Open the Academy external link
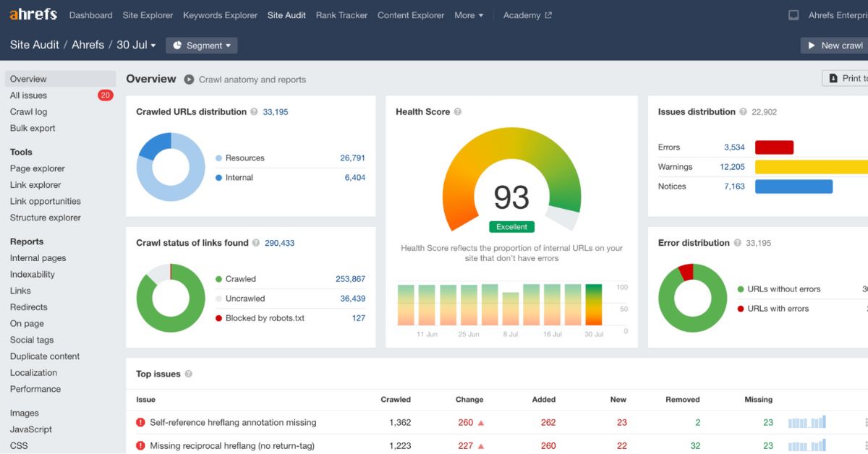This screenshot has height=454, width=868. [527, 15]
